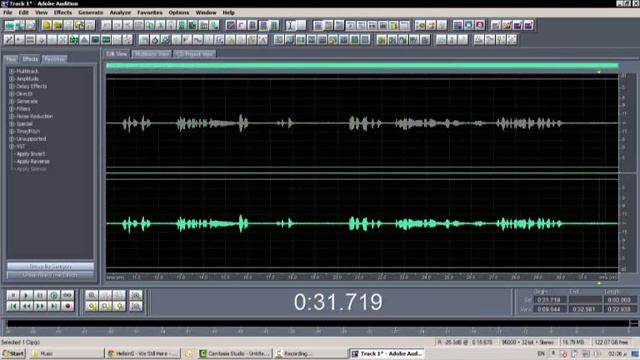Expand the Amplitude effects category
This screenshot has height=360, width=640.
[12, 79]
